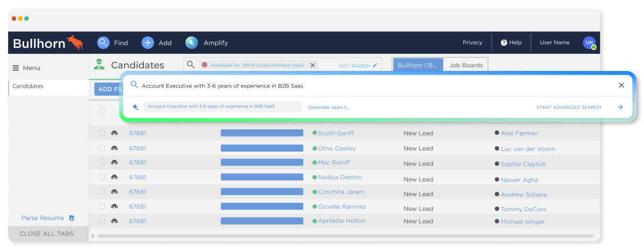Check the Mac Roloff row checkbox
This screenshot has height=250, width=644.
102,162
